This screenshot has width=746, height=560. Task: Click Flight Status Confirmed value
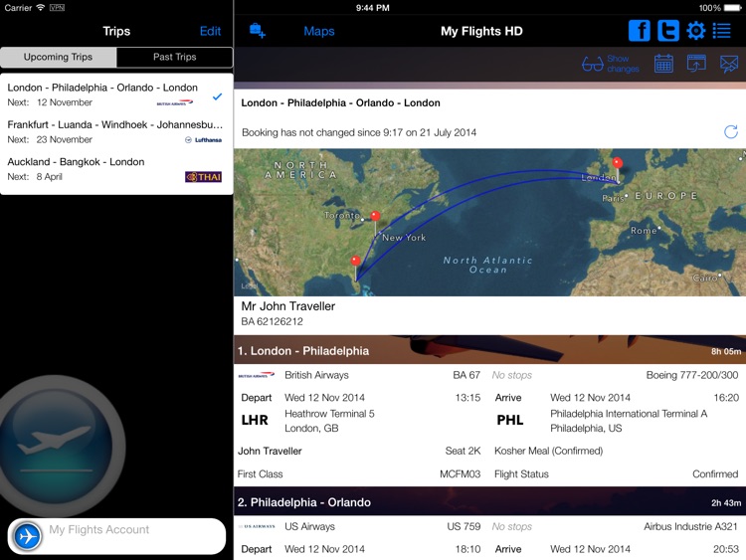[715, 474]
